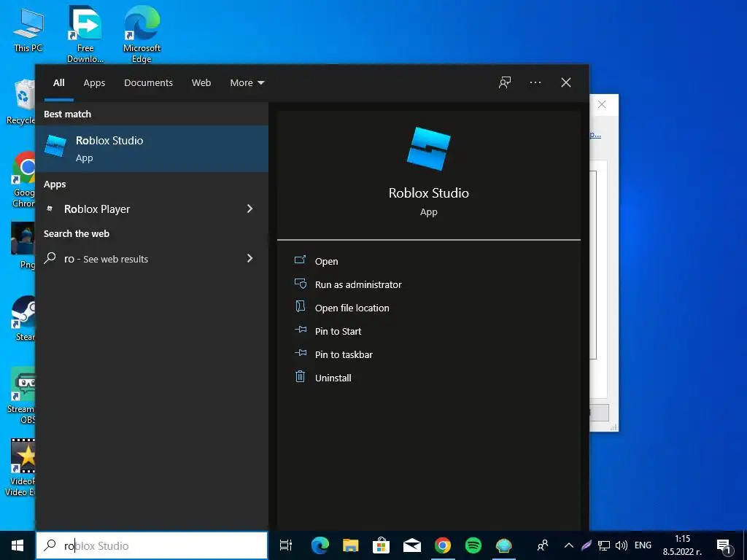747x560 pixels.
Task: Click the teal shell app taskbar icon
Action: click(x=503, y=545)
